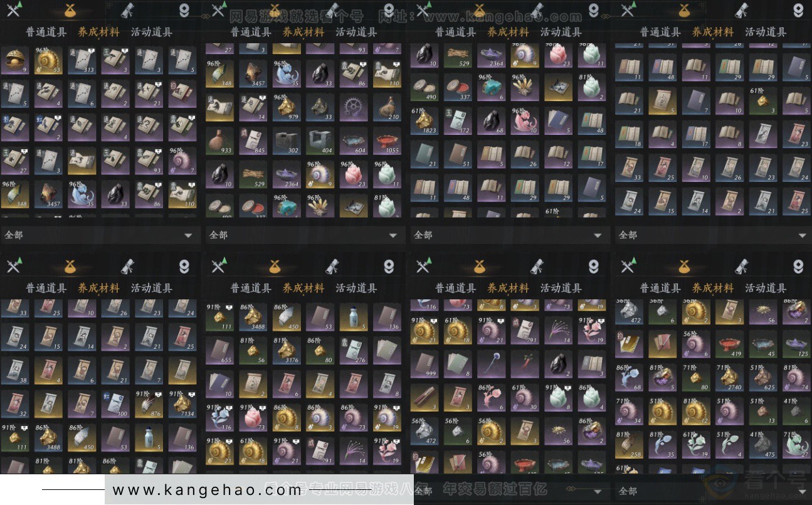812x505 pixels.
Task: Select the red bowl stack numbered 1055
Action: (388, 141)
